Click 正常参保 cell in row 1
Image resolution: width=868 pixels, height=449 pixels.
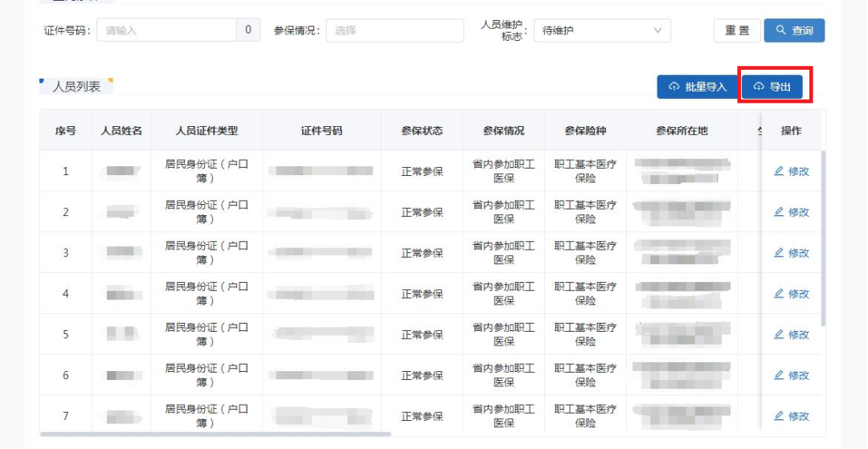(422, 171)
